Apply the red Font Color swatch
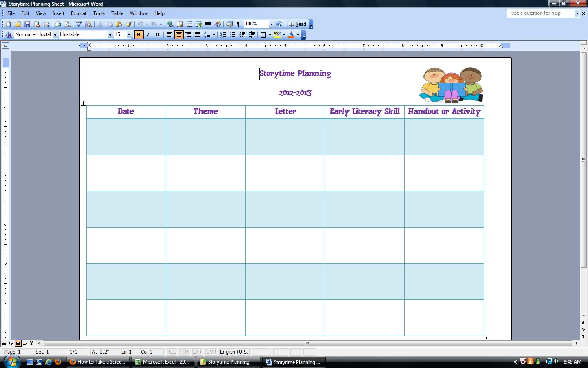The image size is (588, 368). 292,35
